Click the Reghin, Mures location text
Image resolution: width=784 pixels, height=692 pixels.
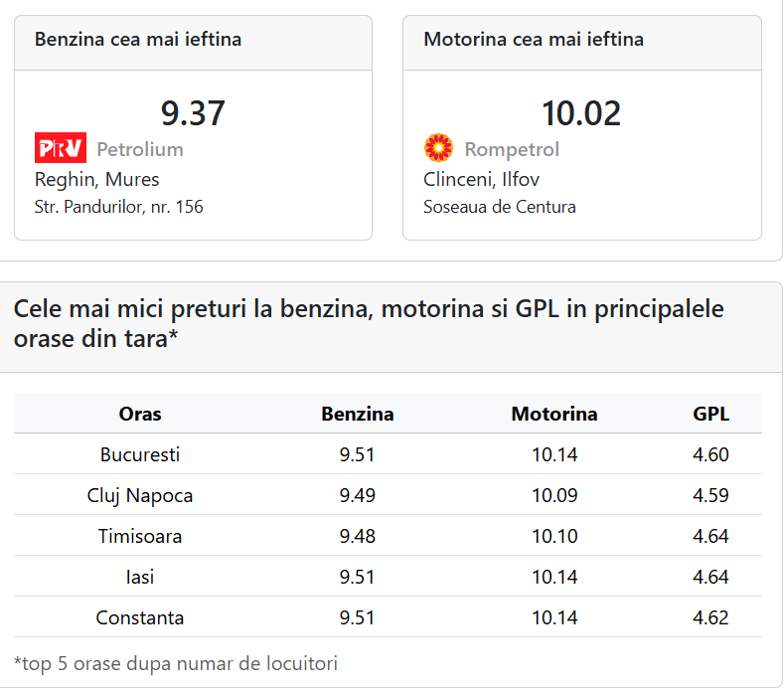96,180
